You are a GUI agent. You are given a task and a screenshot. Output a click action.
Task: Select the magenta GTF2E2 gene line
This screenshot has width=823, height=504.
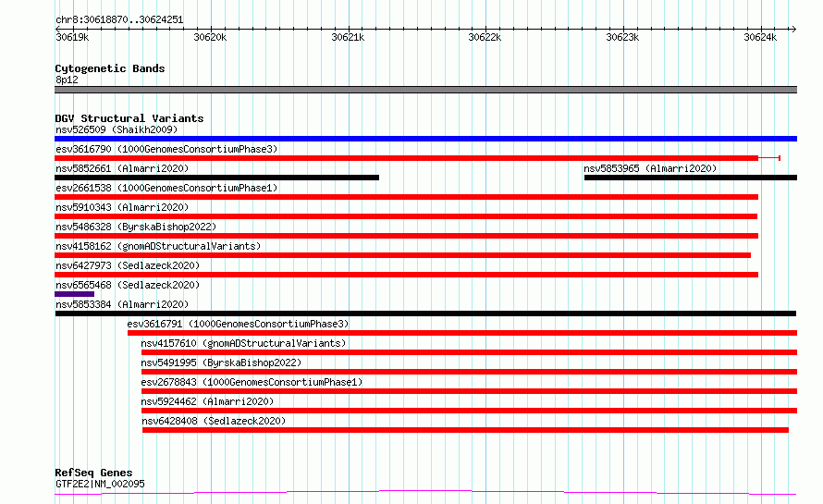click(x=425, y=493)
